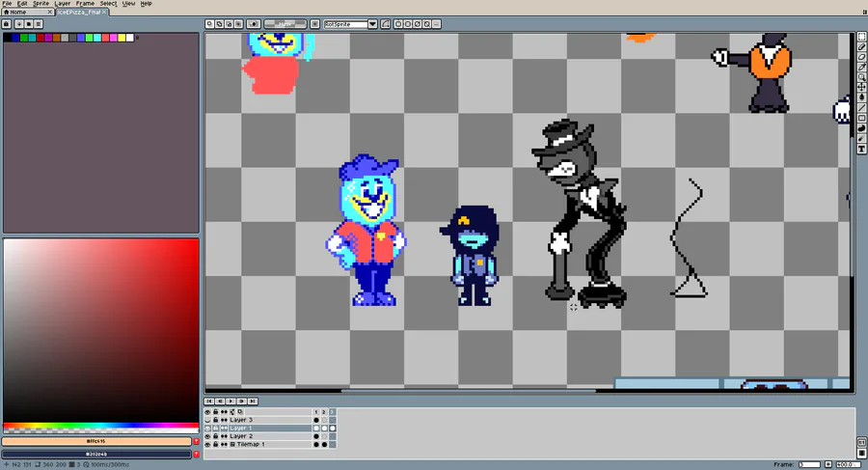
Task: Open the Edit menu
Action: coord(22,3)
